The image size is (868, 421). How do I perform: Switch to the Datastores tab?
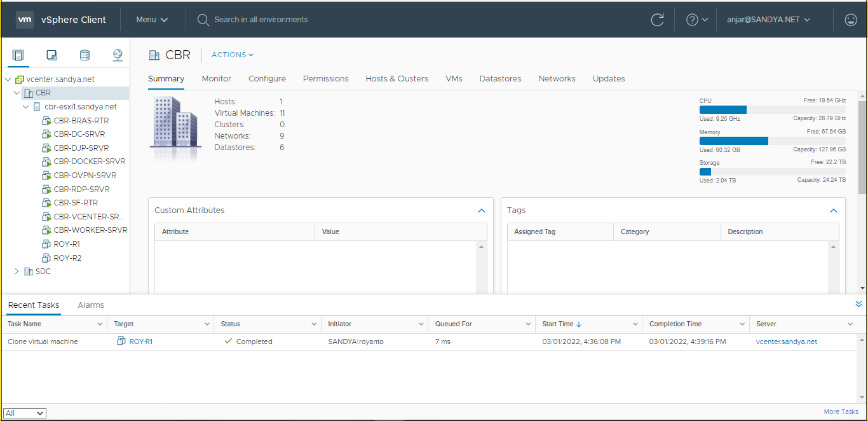[x=500, y=79]
